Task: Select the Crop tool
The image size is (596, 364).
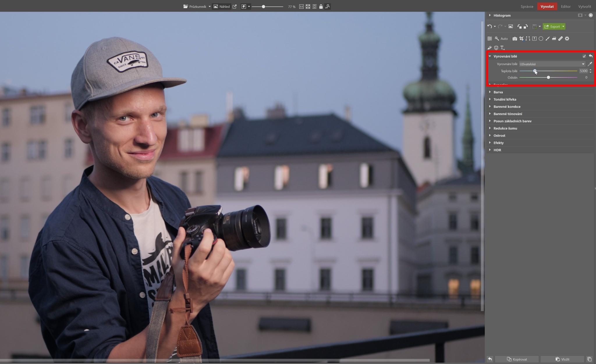Action: (x=521, y=39)
